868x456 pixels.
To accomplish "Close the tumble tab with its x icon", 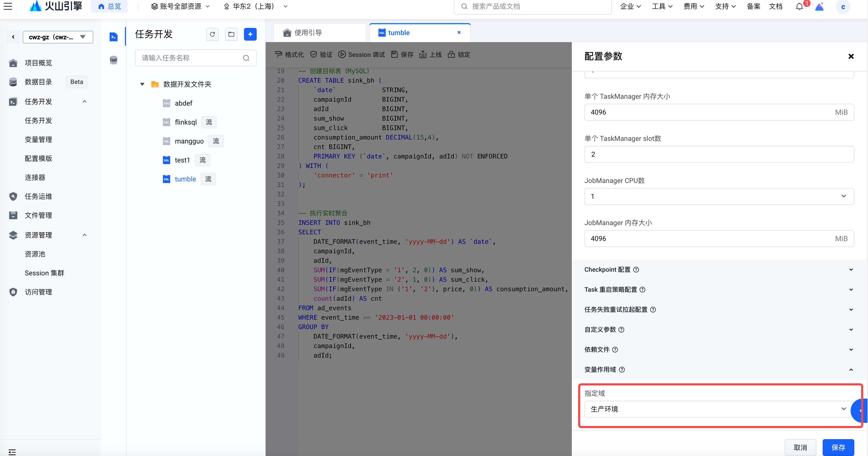I will click(x=459, y=32).
